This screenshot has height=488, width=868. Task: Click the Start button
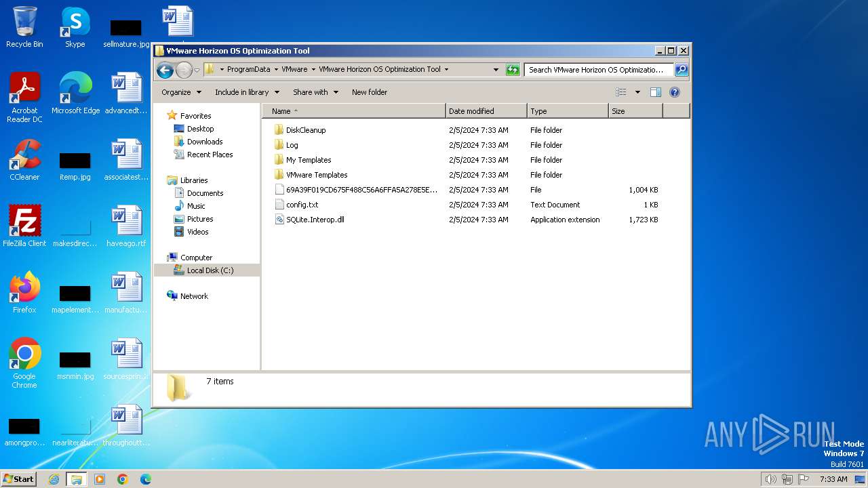click(19, 479)
